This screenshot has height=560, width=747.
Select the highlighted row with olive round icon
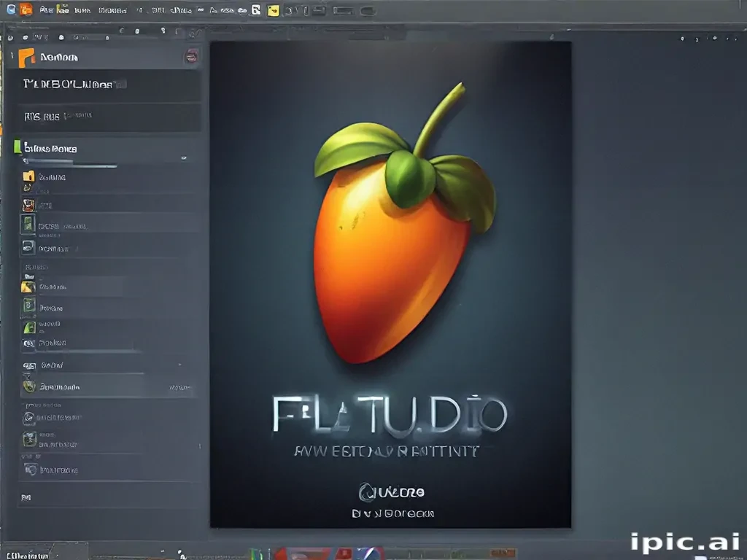coord(109,386)
